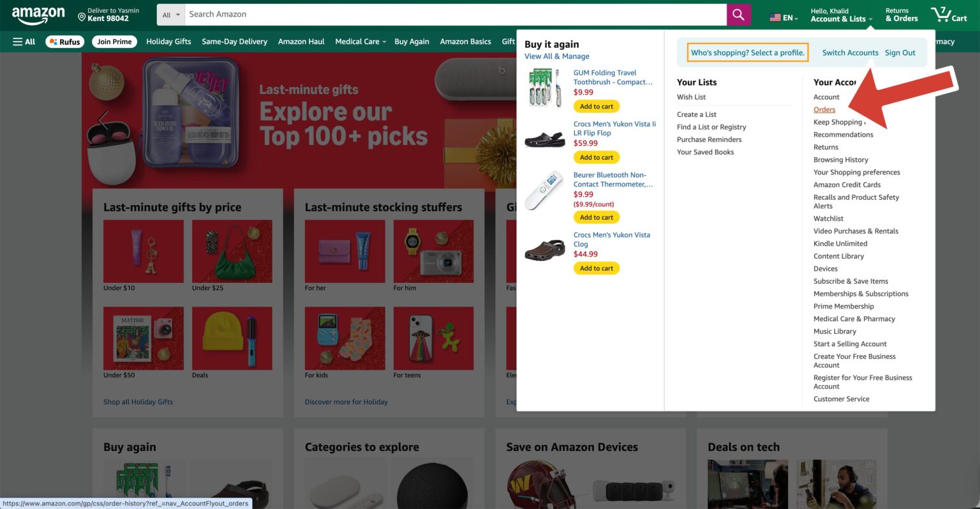This screenshot has height=509, width=980.
Task: Add GUM toothbrush to cart
Action: point(597,107)
